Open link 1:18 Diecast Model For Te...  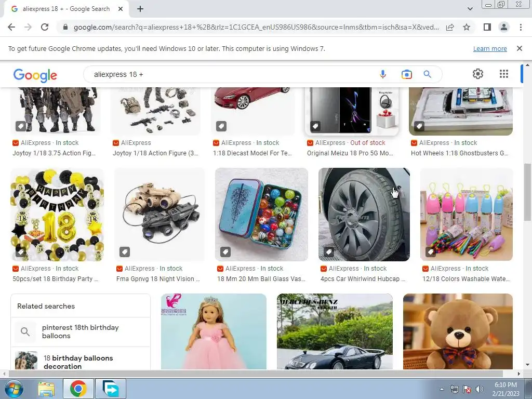[x=252, y=153]
